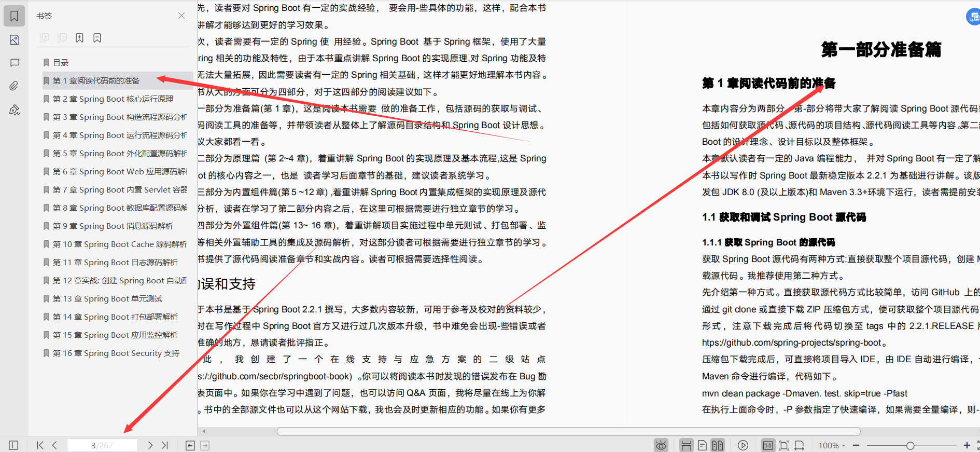Fit the page to window
Image resolution: width=980 pixels, height=452 pixels.
(x=784, y=445)
